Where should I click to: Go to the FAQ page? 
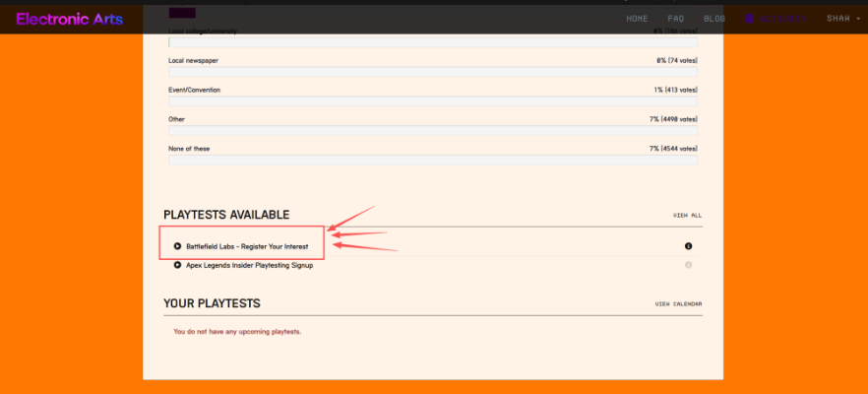(675, 19)
